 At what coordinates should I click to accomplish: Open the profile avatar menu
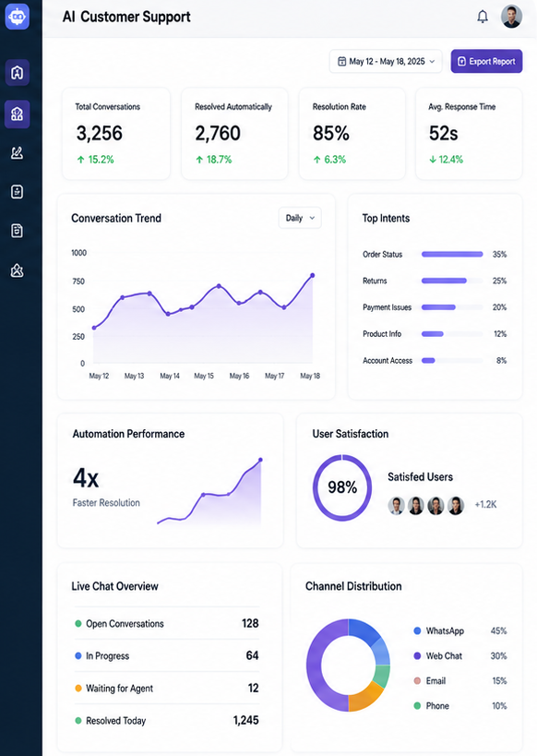(511, 17)
